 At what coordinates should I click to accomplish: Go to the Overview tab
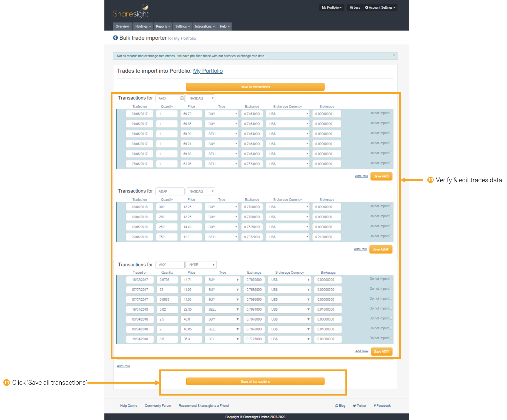coord(122,26)
